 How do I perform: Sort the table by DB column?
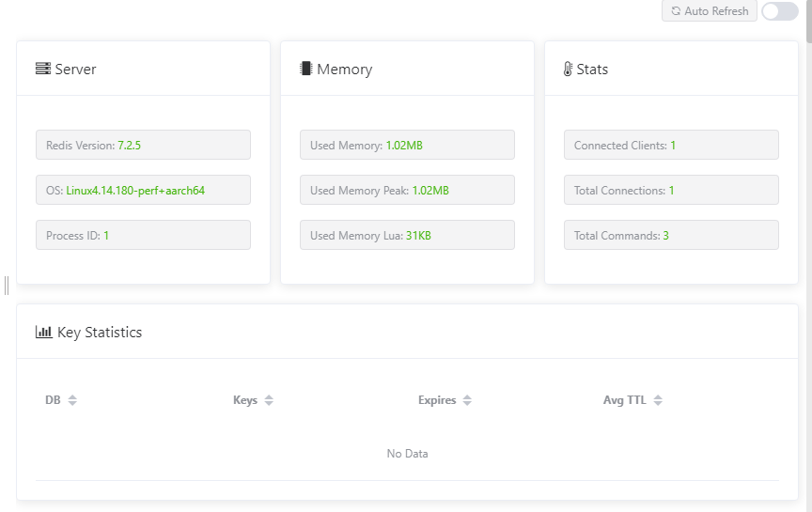coord(72,400)
